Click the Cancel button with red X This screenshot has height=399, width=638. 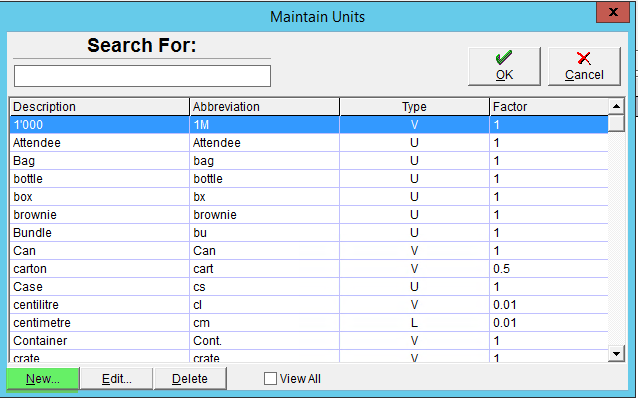584,66
